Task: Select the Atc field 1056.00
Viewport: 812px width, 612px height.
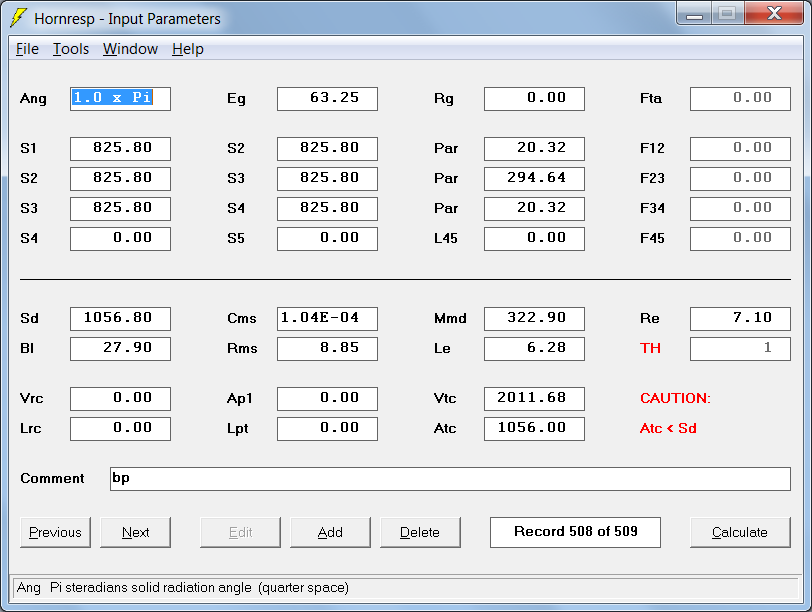Action: tap(534, 429)
